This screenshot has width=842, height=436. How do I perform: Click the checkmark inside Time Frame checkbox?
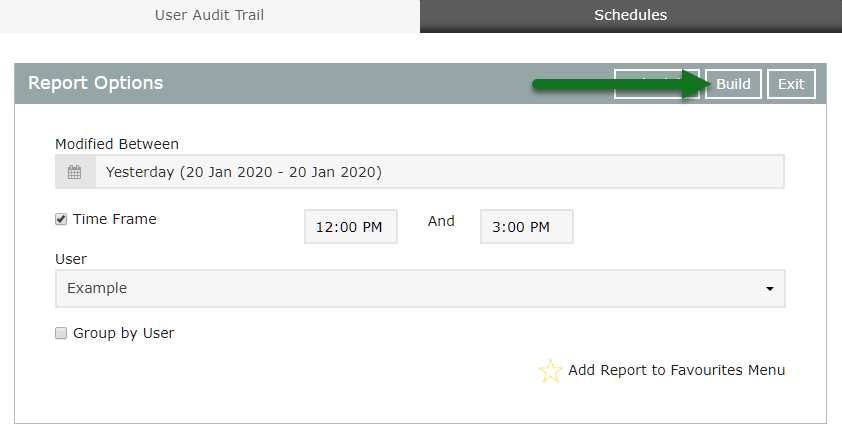pos(61,219)
